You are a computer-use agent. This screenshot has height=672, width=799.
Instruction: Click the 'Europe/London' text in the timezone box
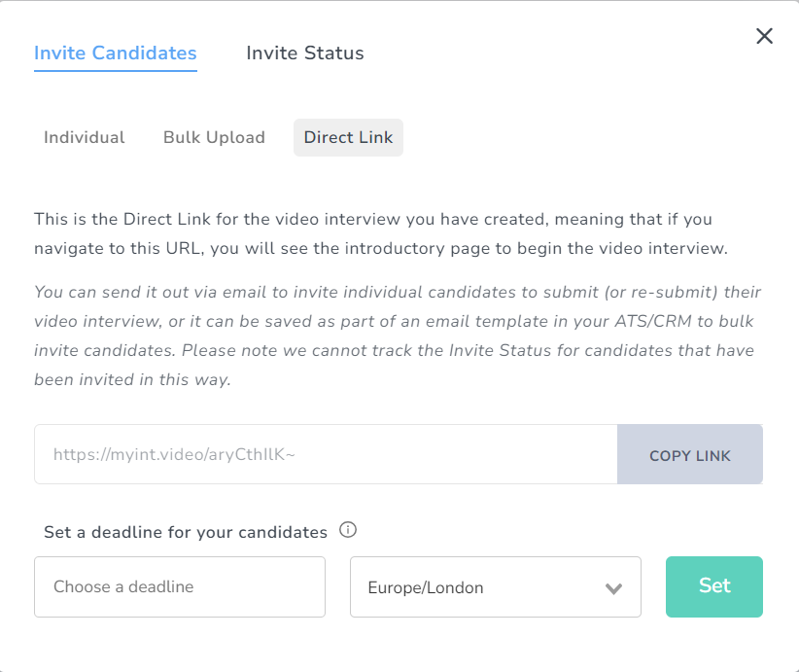(x=426, y=587)
